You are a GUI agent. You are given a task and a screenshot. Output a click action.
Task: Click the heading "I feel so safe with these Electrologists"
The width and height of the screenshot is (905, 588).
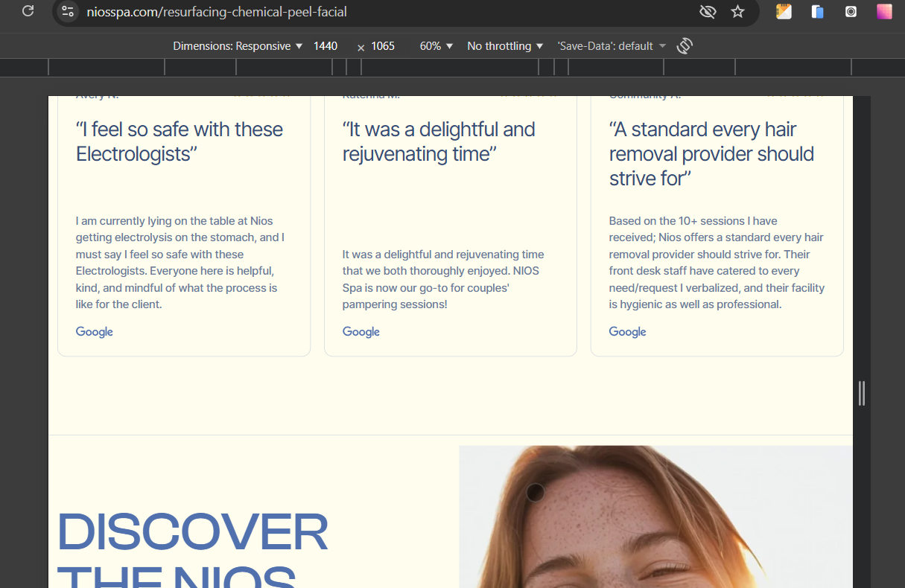click(x=180, y=141)
